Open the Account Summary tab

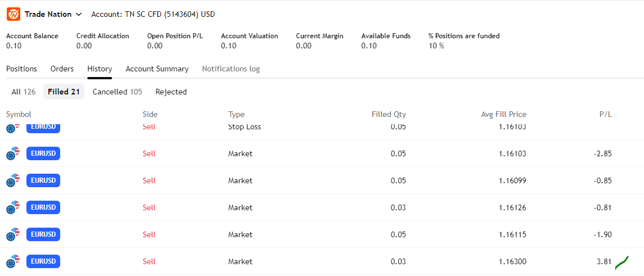pyautogui.click(x=157, y=69)
